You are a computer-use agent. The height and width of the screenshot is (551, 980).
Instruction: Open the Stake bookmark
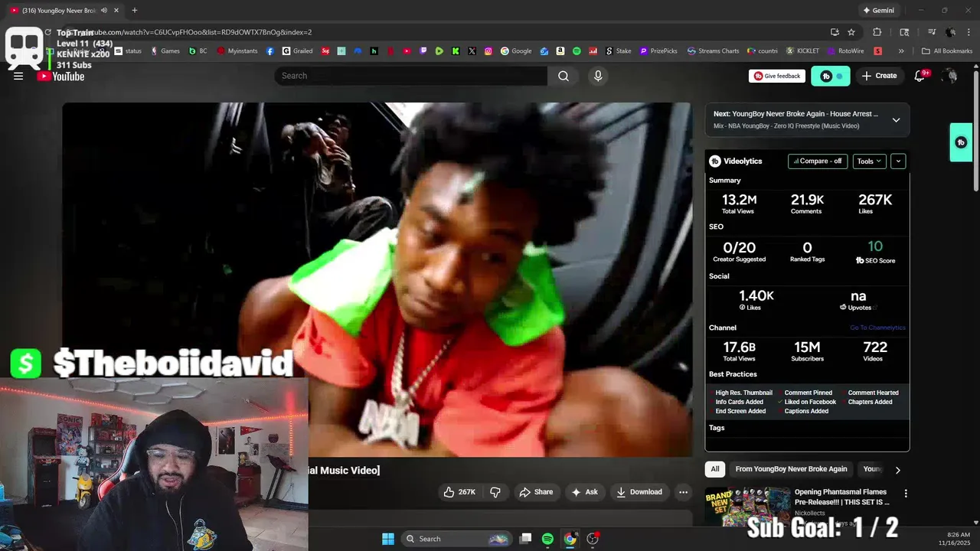(619, 51)
